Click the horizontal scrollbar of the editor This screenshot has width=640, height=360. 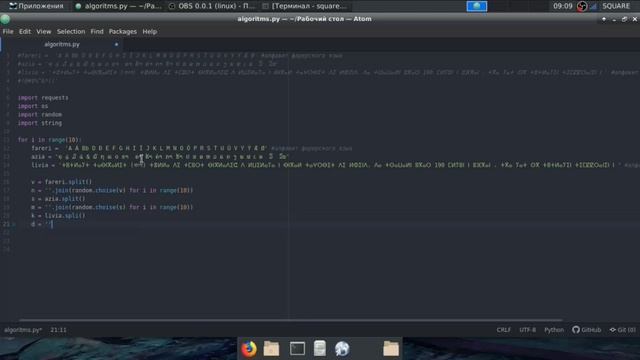point(290,320)
